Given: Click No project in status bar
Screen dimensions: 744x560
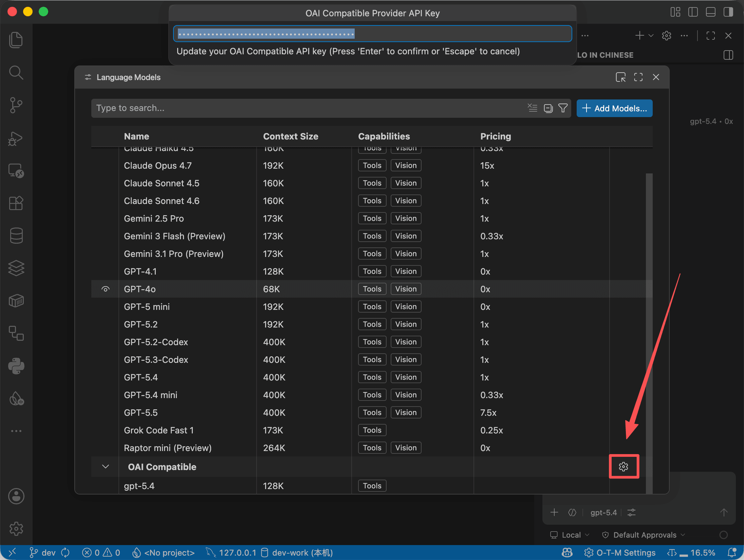Looking at the screenshot, I should [x=163, y=553].
